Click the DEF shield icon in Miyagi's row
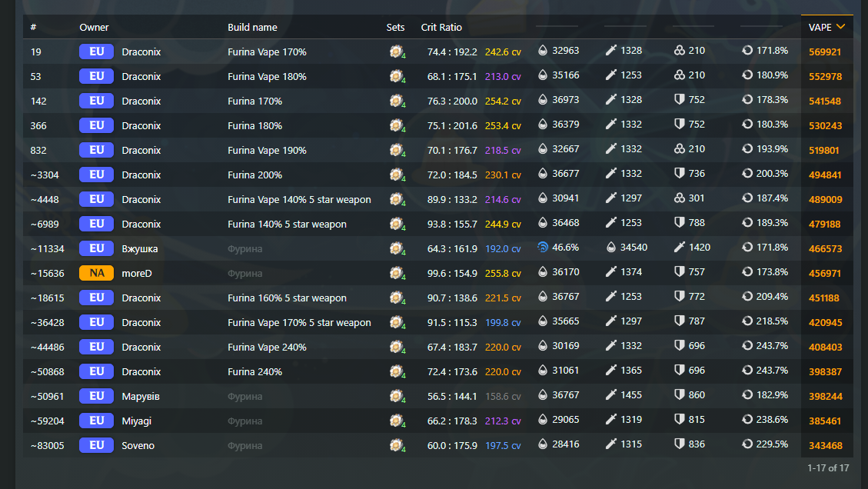 coord(679,420)
